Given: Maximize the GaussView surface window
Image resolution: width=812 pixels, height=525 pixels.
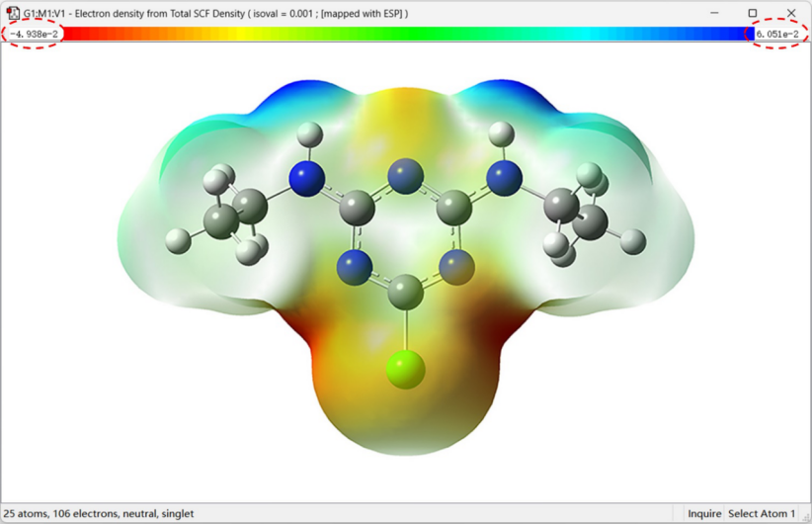Looking at the screenshot, I should (753, 13).
